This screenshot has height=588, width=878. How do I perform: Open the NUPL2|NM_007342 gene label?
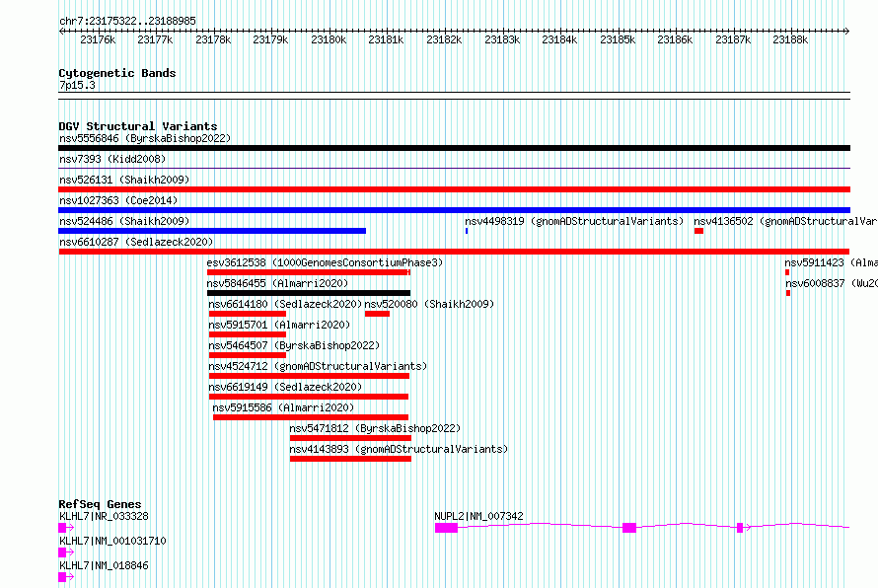[x=478, y=516]
